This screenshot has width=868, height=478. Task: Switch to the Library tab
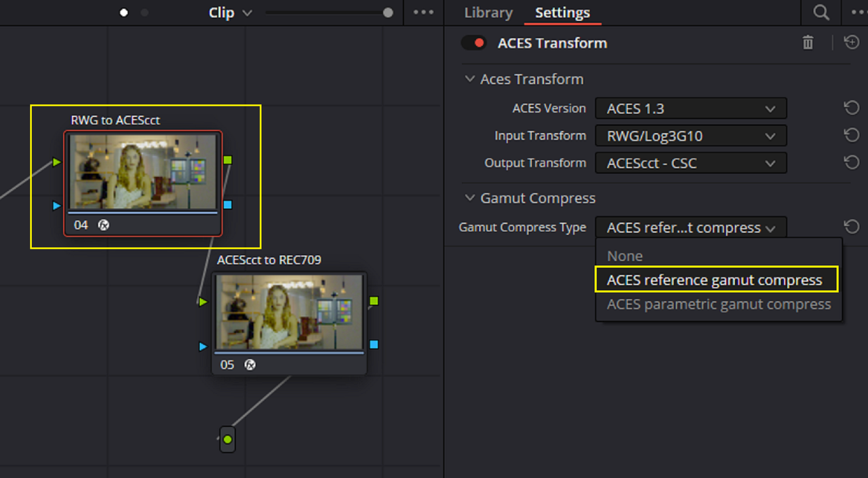[x=488, y=13]
